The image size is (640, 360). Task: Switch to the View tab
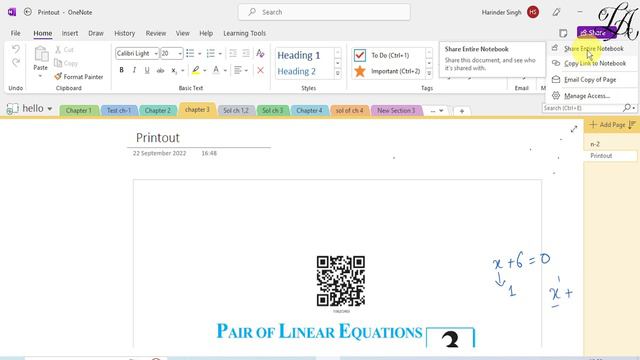click(x=182, y=33)
